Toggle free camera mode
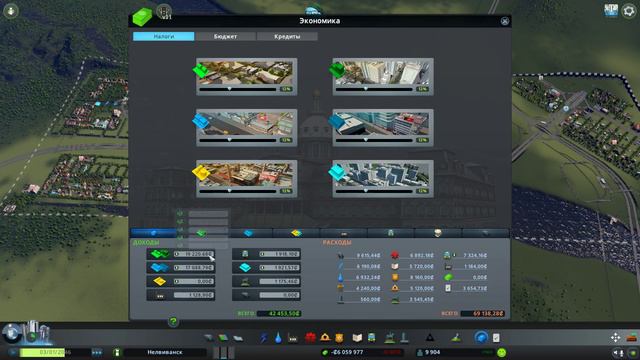Image resolution: width=640 pixels, height=360 pixels. 615,338
